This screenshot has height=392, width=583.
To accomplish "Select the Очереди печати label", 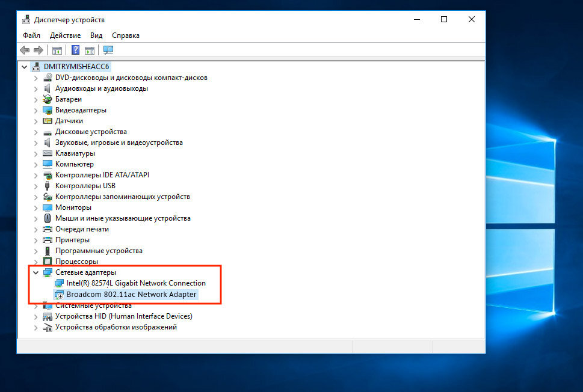I will [x=82, y=229].
